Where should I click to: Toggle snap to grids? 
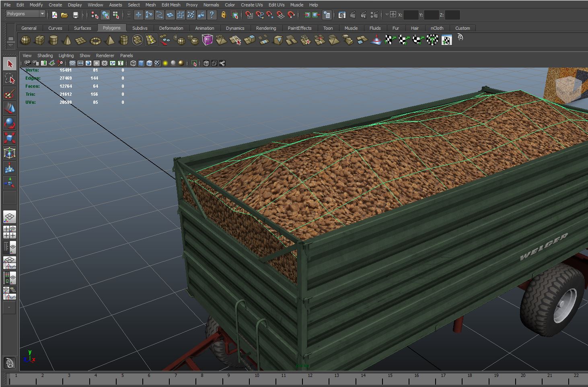pyautogui.click(x=249, y=15)
